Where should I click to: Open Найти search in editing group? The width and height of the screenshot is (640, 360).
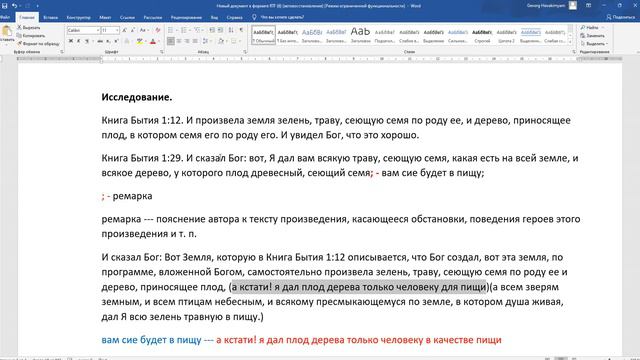pos(592,27)
